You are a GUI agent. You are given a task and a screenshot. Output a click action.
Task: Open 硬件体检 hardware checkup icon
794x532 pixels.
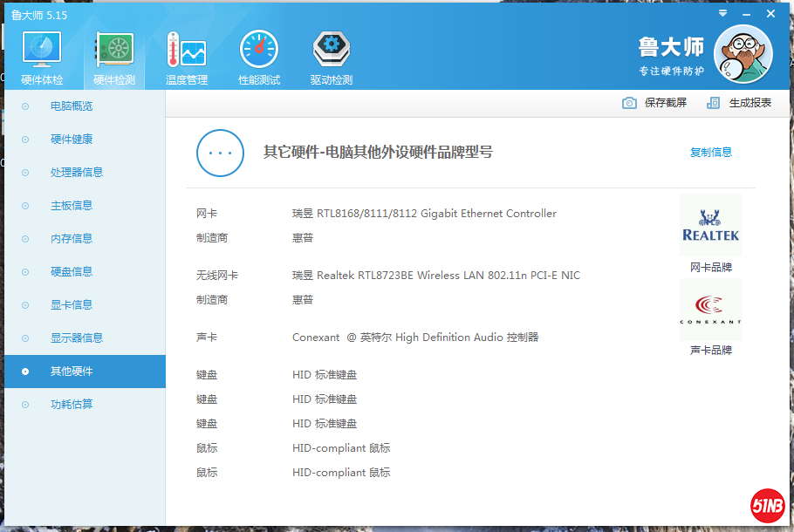point(41,52)
